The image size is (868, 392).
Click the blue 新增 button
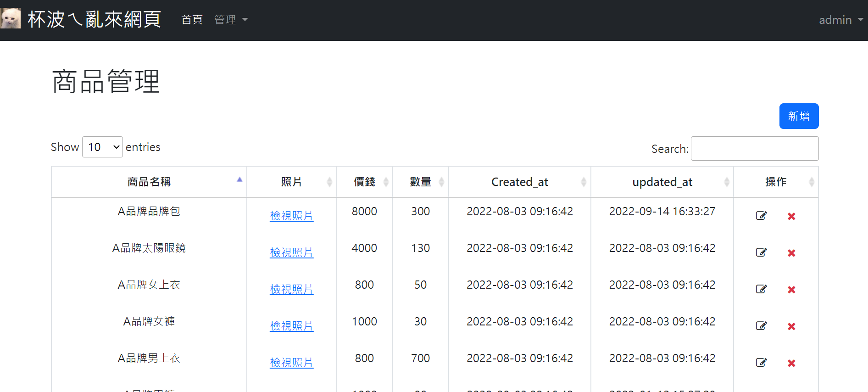click(799, 116)
